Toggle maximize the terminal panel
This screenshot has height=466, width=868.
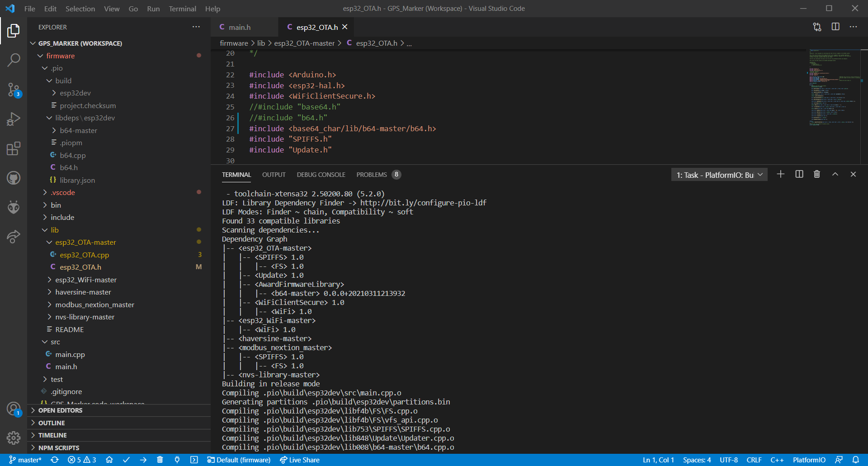(835, 174)
